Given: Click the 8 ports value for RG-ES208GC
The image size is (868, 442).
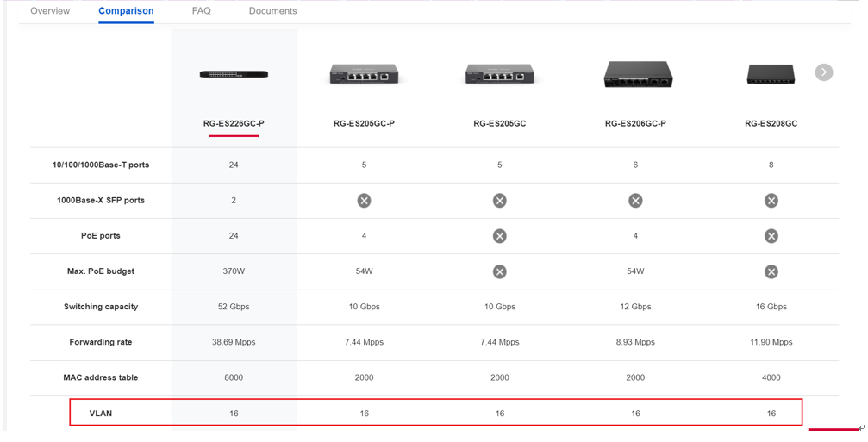Looking at the screenshot, I should click(x=771, y=165).
